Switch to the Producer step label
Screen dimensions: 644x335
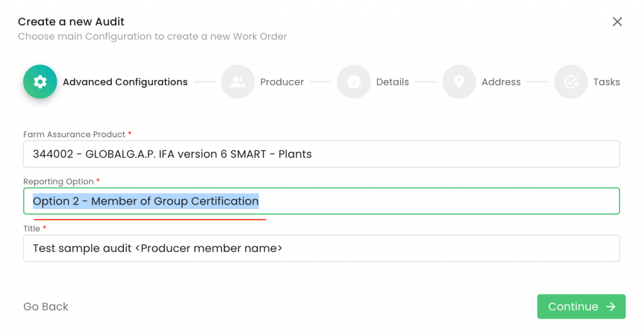tap(282, 82)
